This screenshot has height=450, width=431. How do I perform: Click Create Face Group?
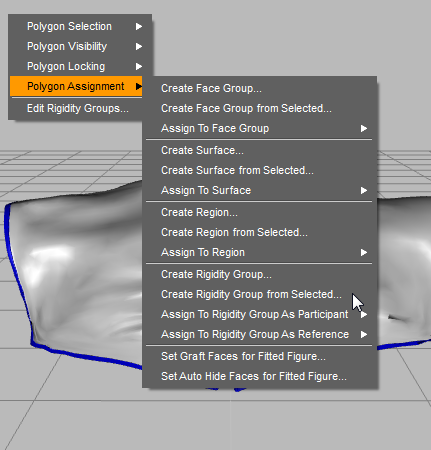tap(260, 88)
